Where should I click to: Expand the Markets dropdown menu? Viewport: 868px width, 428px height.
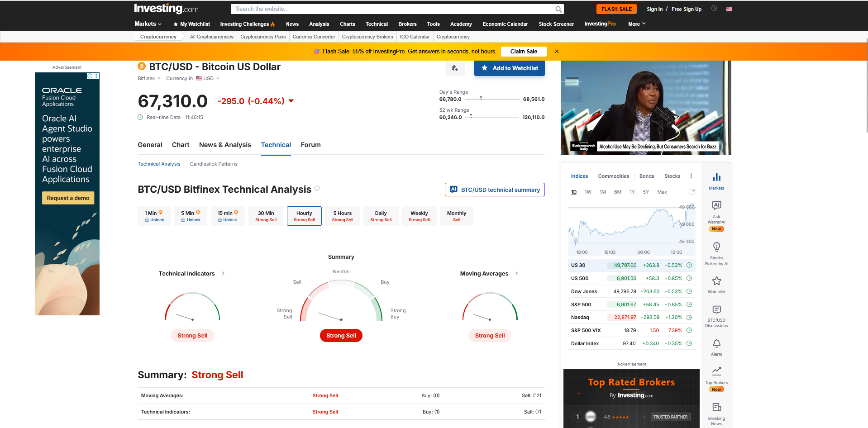[148, 24]
